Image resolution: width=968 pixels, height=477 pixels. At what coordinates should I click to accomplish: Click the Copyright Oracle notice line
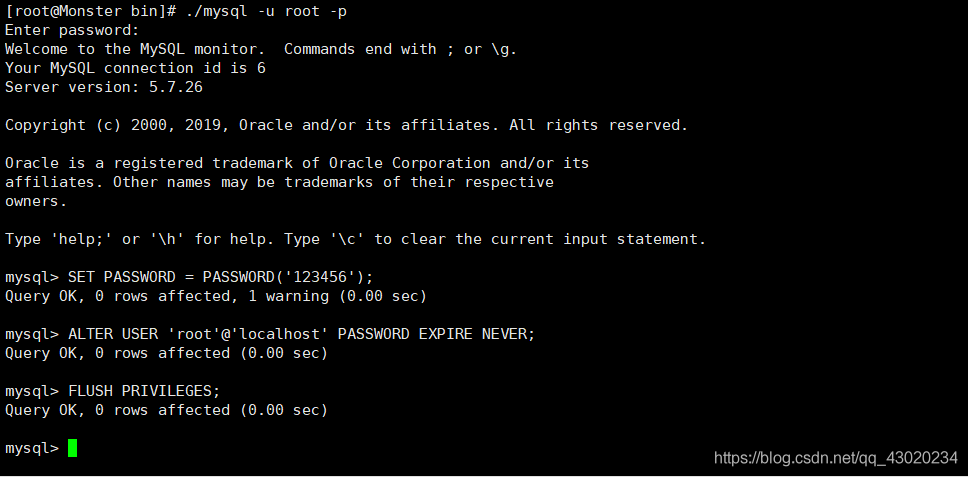point(346,125)
